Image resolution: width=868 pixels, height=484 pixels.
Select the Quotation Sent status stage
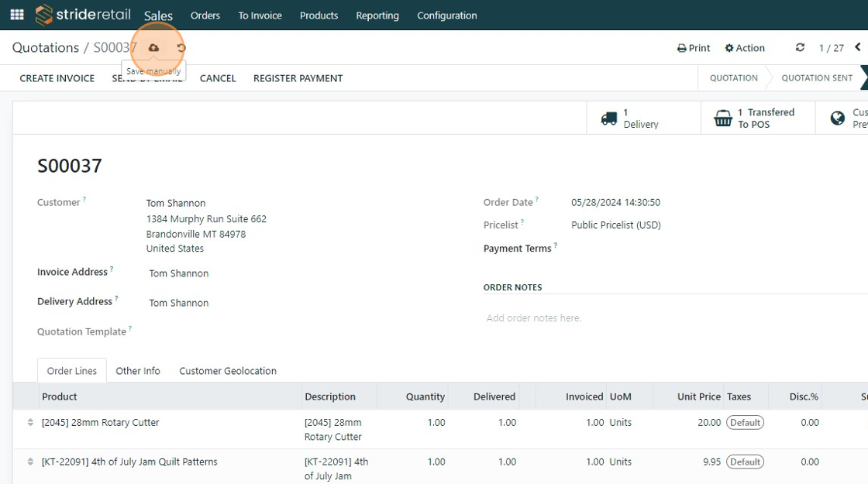[817, 78]
